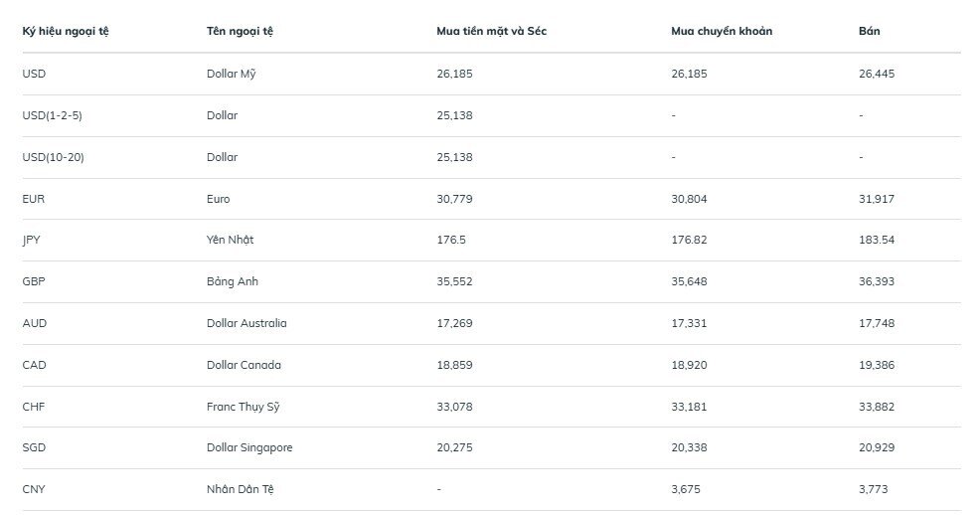Select the CAD selling rate 19,386
Viewport: 980px width, 515px height.
876,365
